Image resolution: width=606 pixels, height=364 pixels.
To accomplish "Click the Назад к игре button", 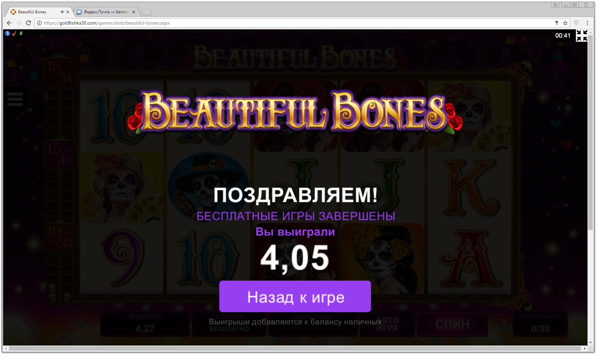I will pos(295,296).
